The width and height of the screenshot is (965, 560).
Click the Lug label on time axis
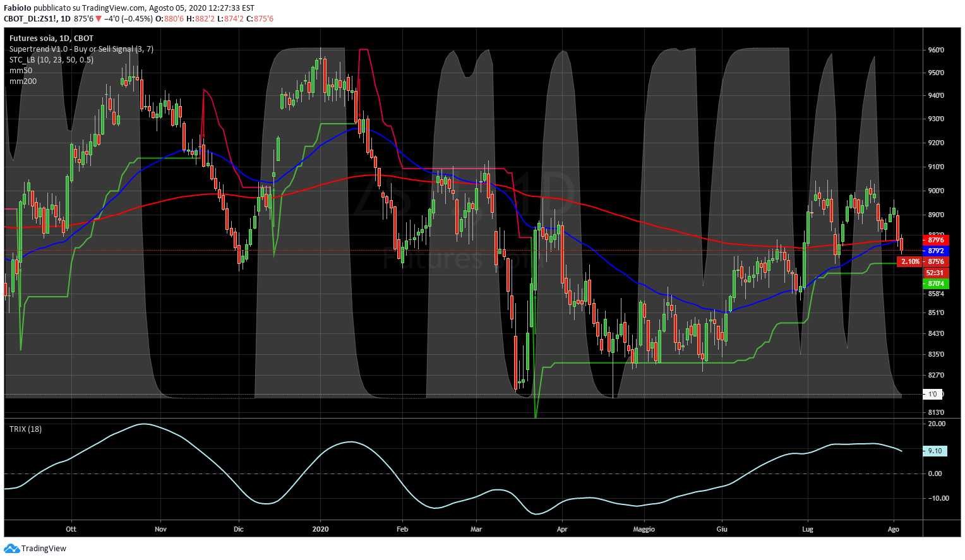(x=807, y=530)
